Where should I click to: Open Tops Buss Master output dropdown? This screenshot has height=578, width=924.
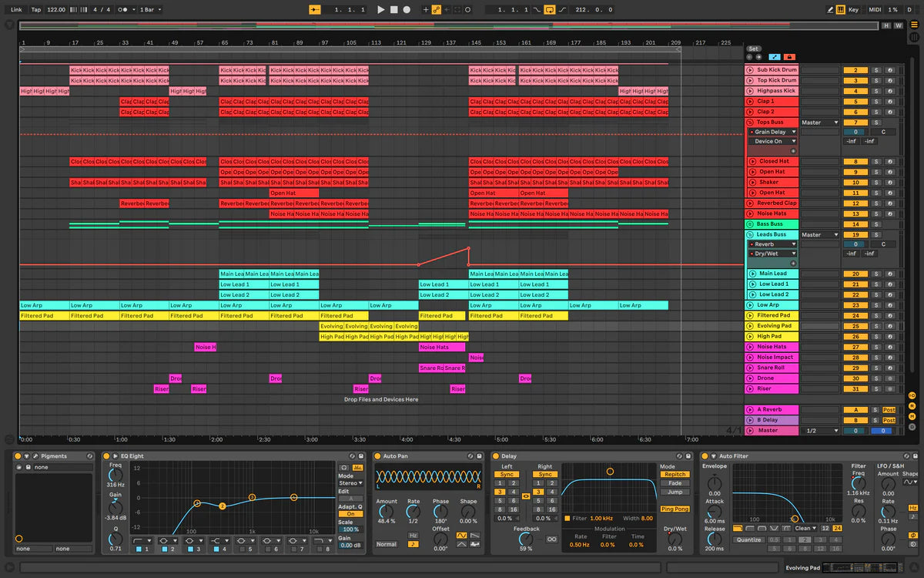pos(819,123)
